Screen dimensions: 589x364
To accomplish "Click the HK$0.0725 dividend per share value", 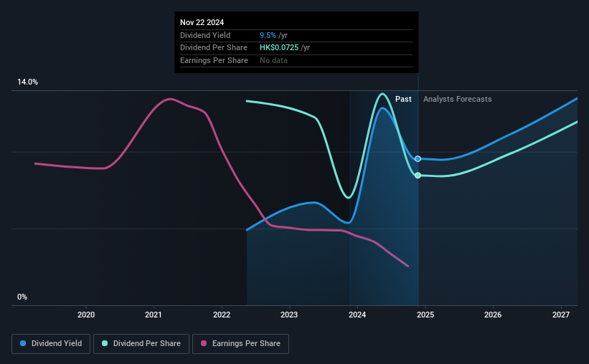I will pos(279,48).
